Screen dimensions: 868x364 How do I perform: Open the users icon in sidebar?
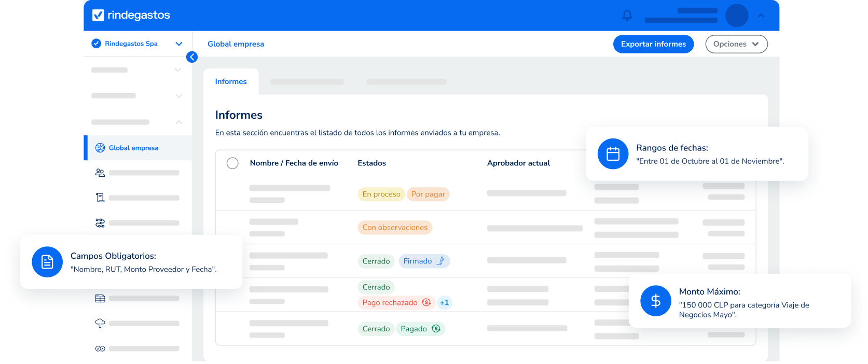coord(100,173)
